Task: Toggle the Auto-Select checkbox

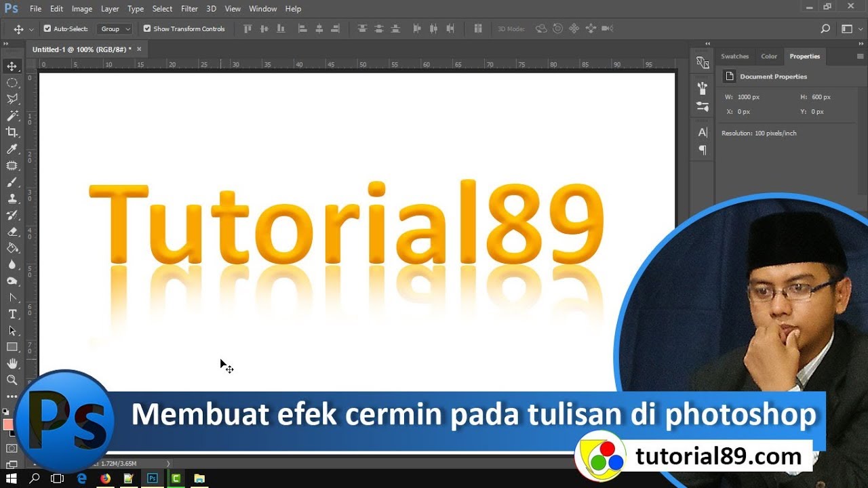Action: click(47, 28)
